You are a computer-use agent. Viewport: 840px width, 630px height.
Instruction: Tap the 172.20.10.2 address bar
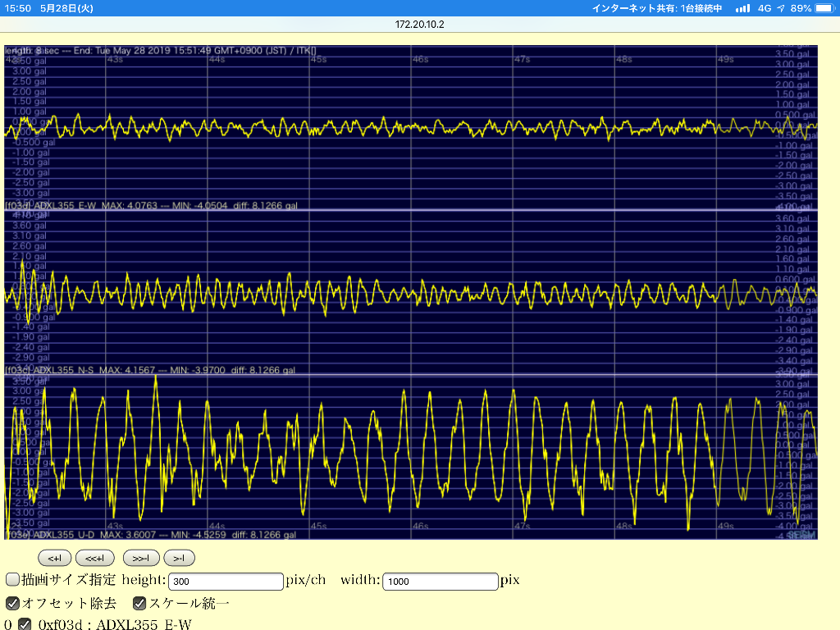[420, 24]
